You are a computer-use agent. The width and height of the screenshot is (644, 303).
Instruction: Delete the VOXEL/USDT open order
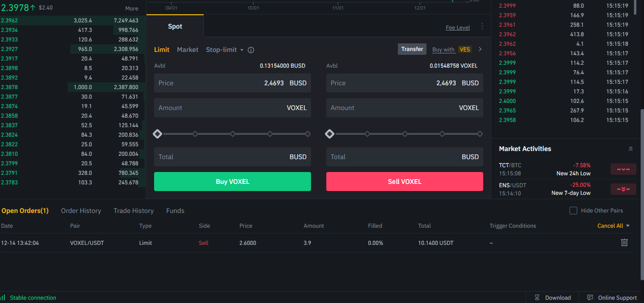coord(624,242)
